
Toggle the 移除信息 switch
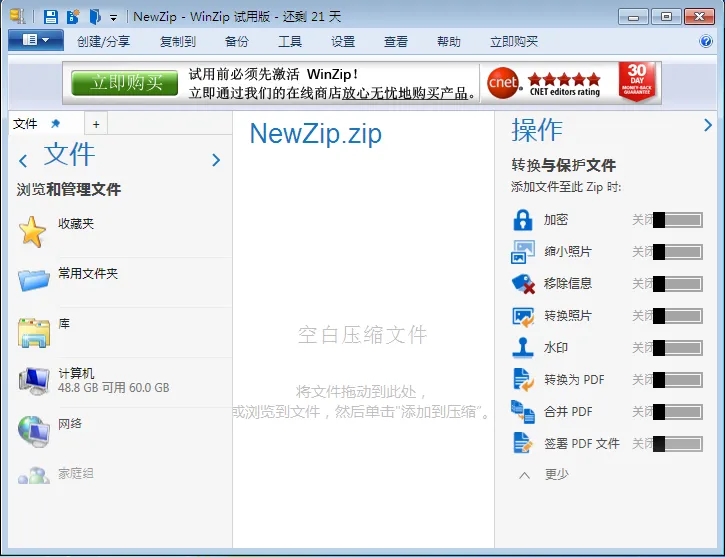pos(677,284)
